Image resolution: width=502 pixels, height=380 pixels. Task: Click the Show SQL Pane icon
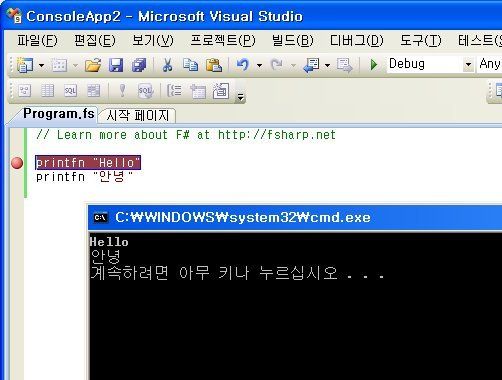tap(70, 90)
